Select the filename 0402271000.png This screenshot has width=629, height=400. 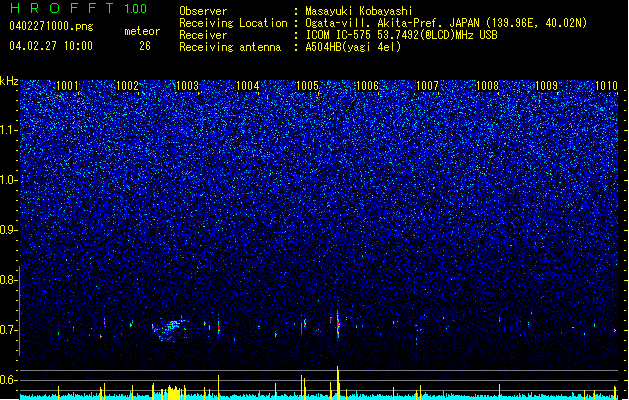(x=51, y=26)
